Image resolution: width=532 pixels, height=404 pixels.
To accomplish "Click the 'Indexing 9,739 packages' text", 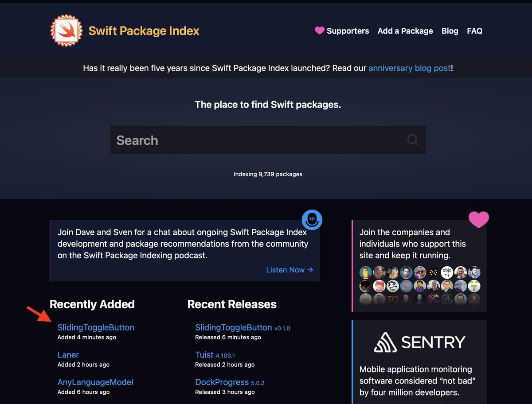I will tap(268, 174).
